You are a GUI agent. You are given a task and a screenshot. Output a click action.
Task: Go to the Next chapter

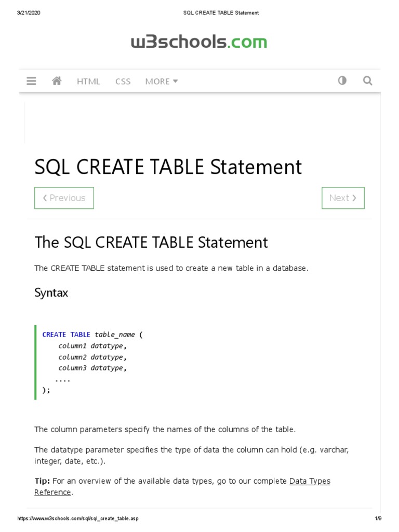coord(343,198)
